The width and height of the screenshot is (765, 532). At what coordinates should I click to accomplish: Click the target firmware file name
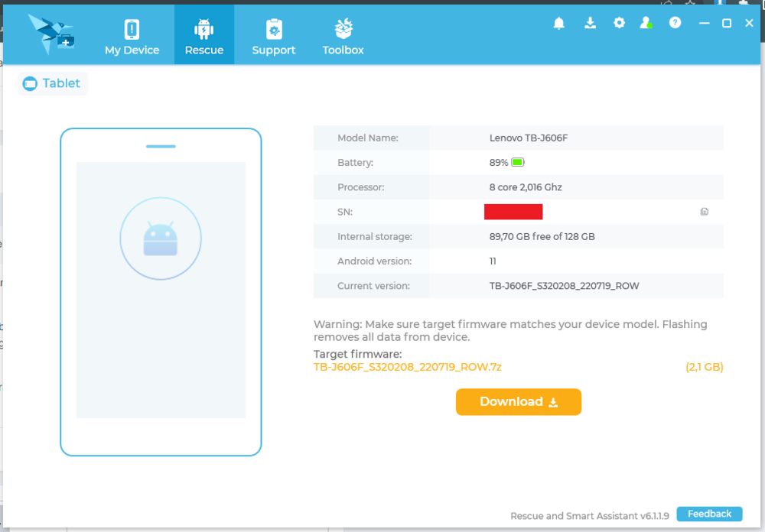pos(408,367)
